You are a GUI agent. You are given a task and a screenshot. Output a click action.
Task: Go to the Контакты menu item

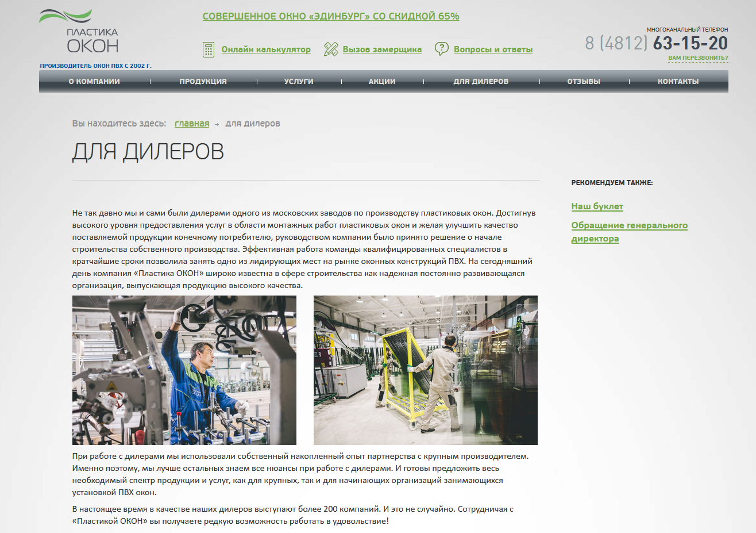point(678,82)
